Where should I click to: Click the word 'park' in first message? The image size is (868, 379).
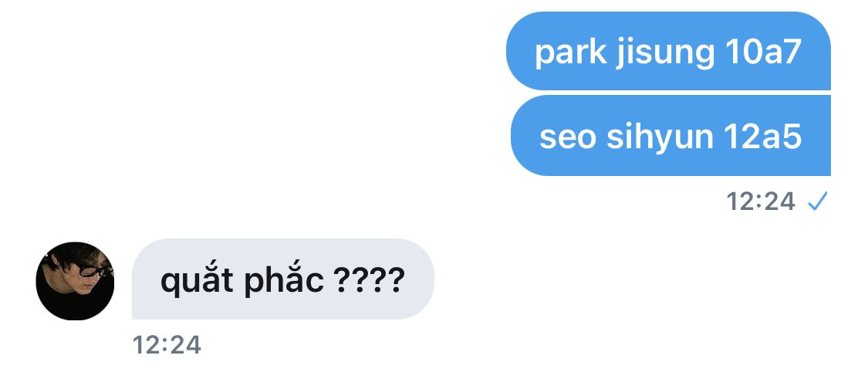pyautogui.click(x=571, y=53)
